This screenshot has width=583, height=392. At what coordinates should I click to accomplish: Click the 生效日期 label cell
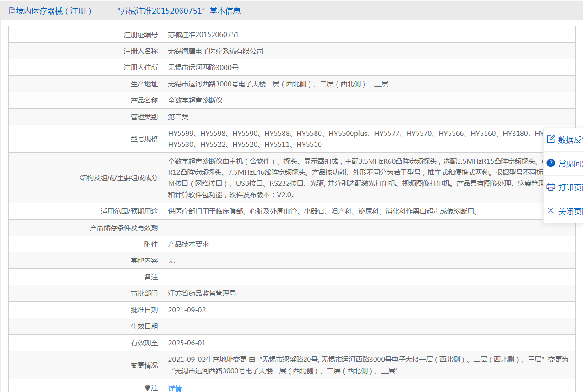(x=86, y=326)
